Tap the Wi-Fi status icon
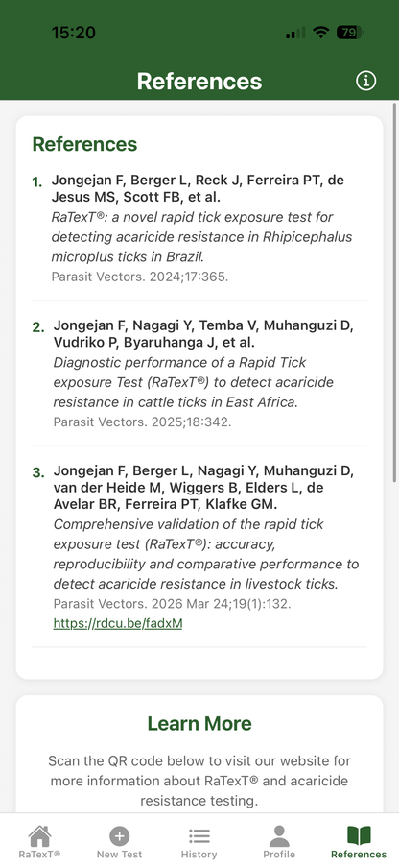 (x=320, y=33)
